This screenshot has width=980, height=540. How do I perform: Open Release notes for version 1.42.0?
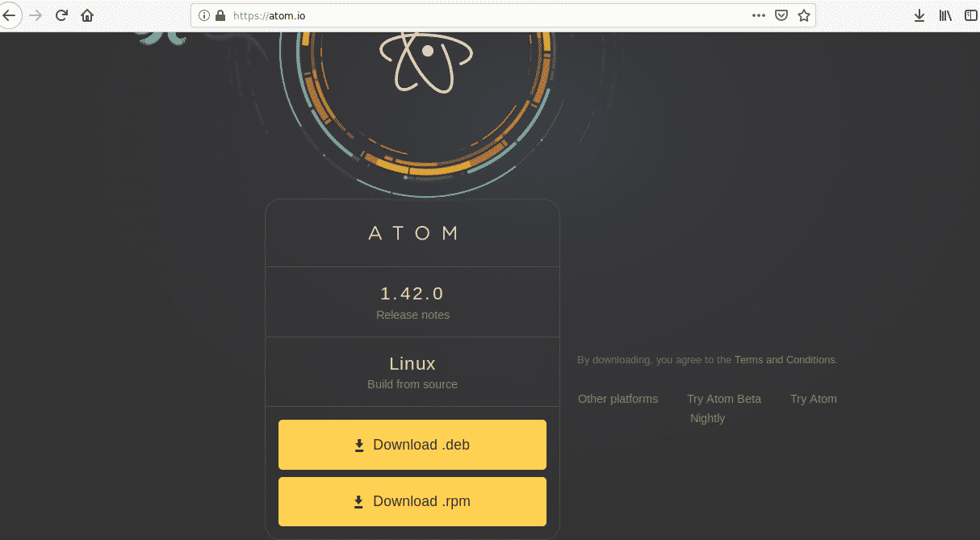coord(413,315)
